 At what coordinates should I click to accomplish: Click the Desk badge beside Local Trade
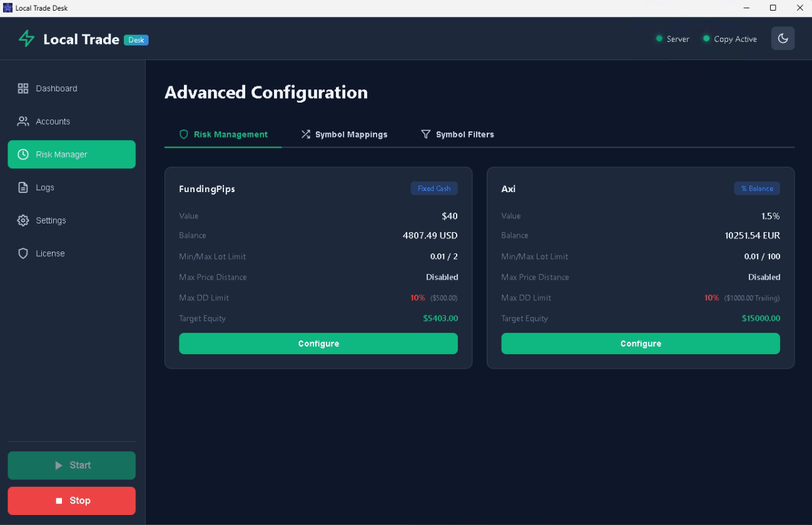pos(136,40)
